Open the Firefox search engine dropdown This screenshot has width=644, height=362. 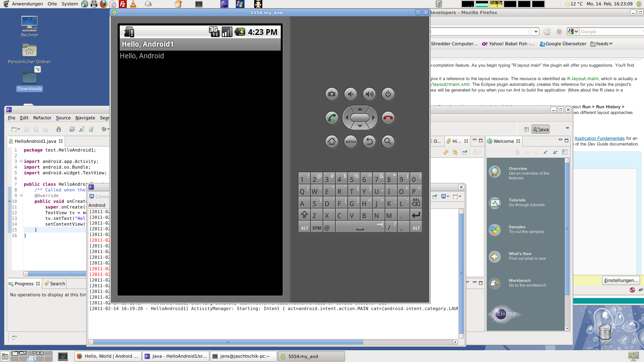(573, 32)
